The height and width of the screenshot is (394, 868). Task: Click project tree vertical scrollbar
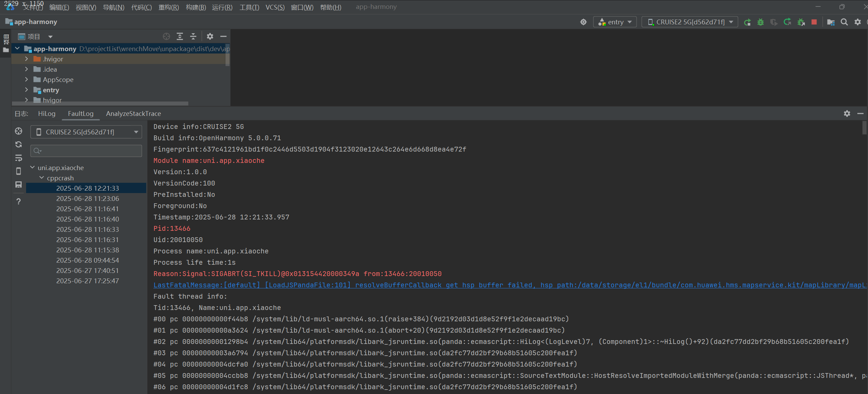point(227,55)
